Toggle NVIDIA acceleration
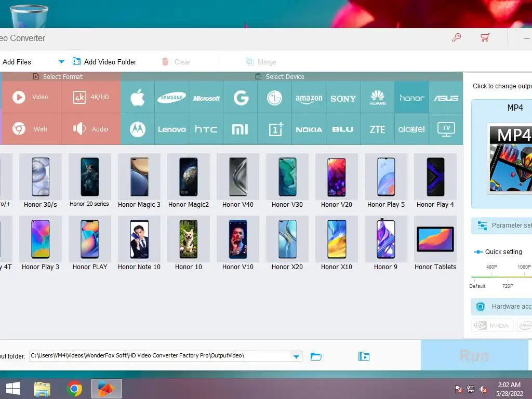This screenshot has height=399, width=532. 493,326
